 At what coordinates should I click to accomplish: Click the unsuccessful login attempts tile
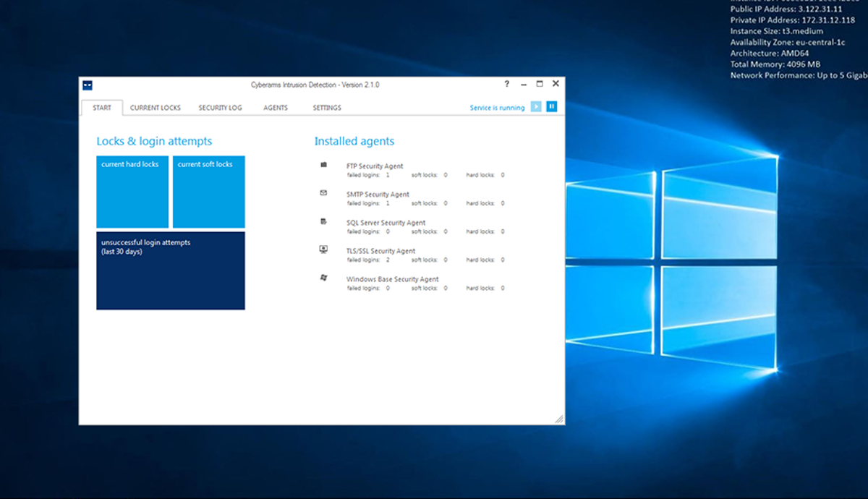pos(170,270)
